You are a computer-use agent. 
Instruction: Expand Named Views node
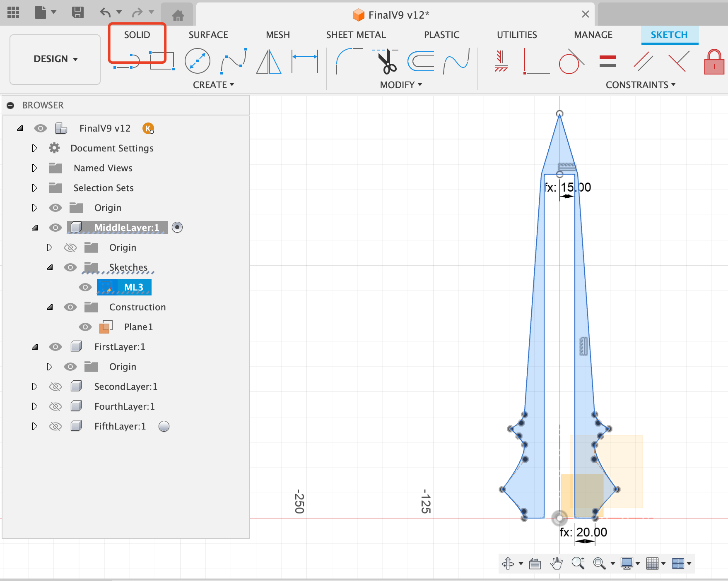point(34,168)
